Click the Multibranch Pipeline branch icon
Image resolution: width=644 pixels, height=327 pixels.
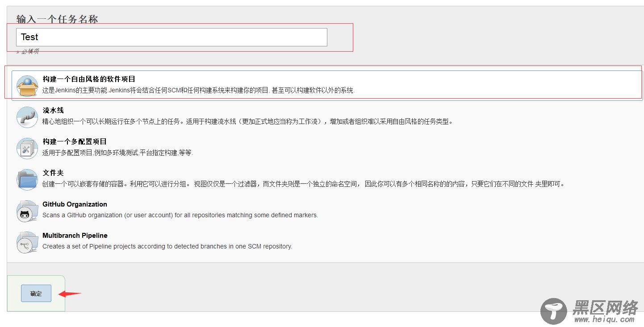(27, 242)
